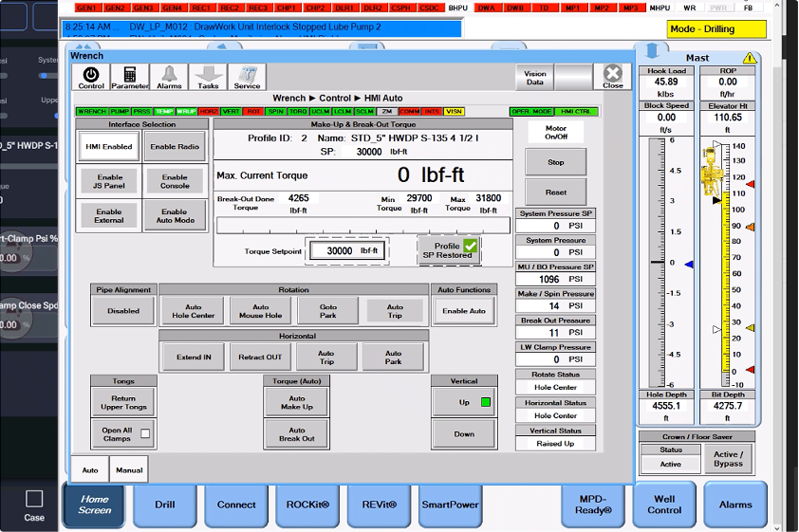Click the Return Upper Tongs button
Image resolution: width=799 pixels, height=532 pixels.
(123, 402)
